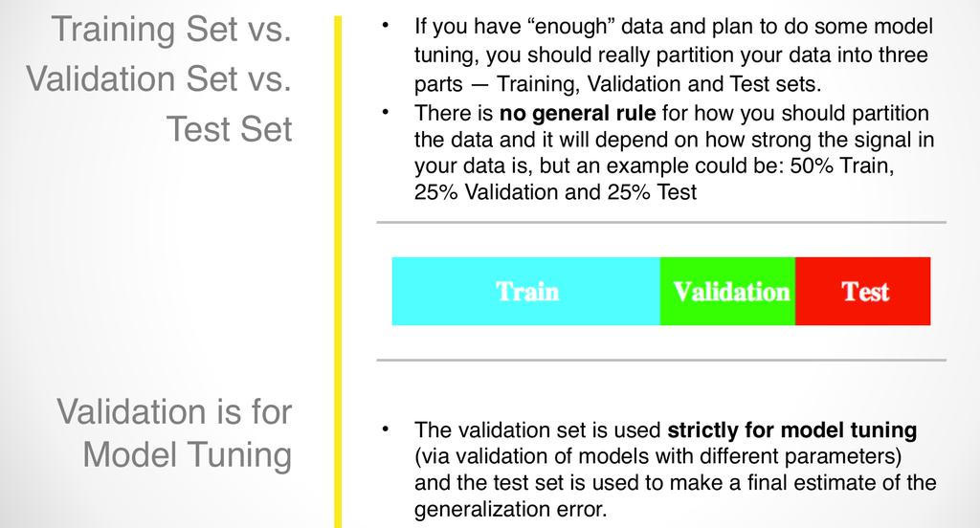Click the white 'Train' label text

(527, 292)
